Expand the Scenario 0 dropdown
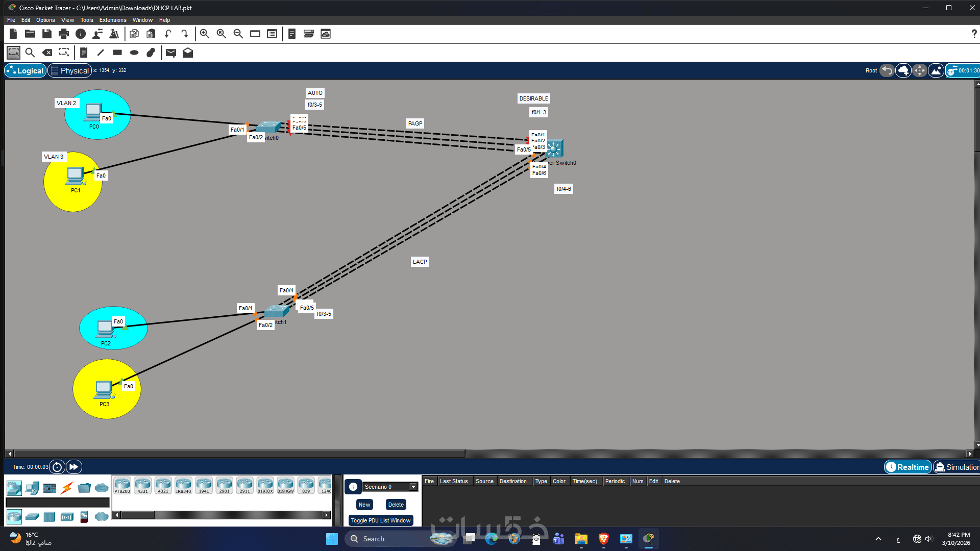This screenshot has width=980, height=551. pos(413,487)
